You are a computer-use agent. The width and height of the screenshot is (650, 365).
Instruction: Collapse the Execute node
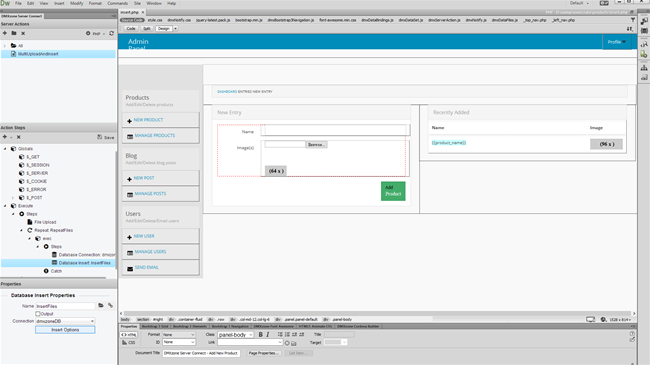tap(5, 206)
